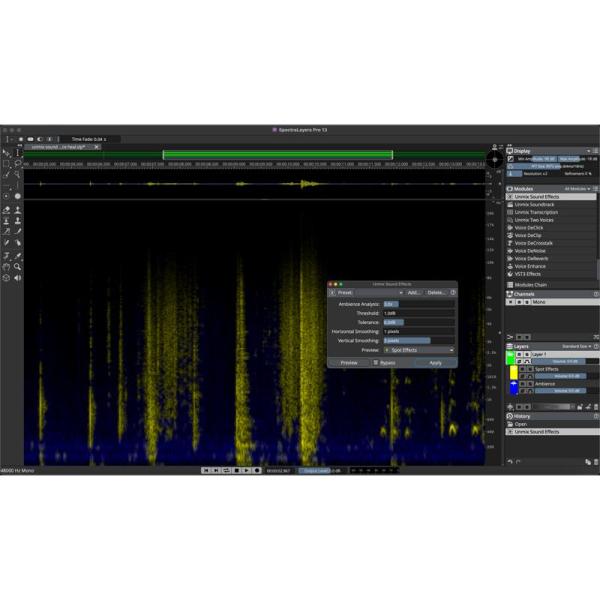Viewport: 600px width, 600px height.
Task: Collapse the History panel header
Action: click(x=552, y=416)
